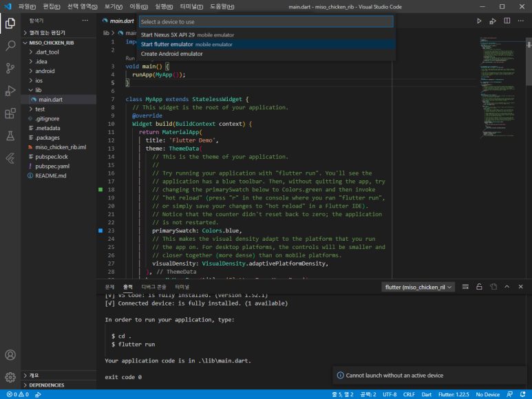The height and width of the screenshot is (399, 532).
Task: Open the Run and Debug view
Action: (x=10, y=91)
